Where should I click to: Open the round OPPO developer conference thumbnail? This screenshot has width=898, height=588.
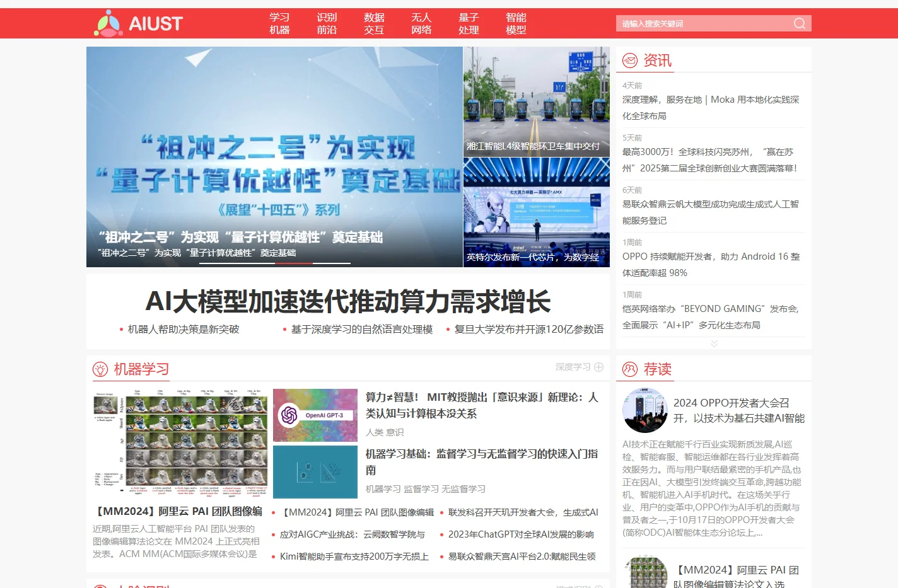click(x=645, y=410)
